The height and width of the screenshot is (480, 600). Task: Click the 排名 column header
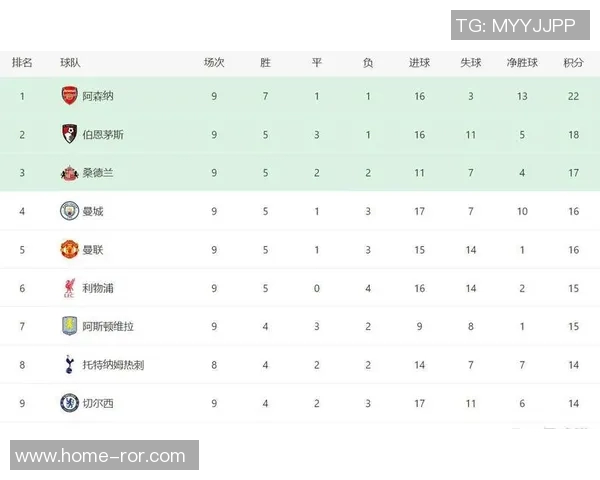[x=22, y=62]
